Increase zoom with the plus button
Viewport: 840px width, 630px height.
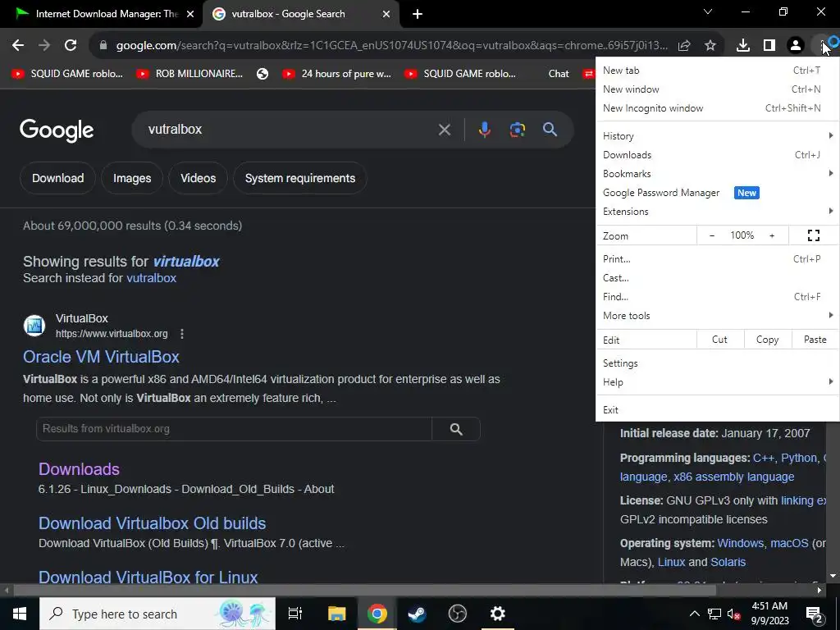point(772,235)
